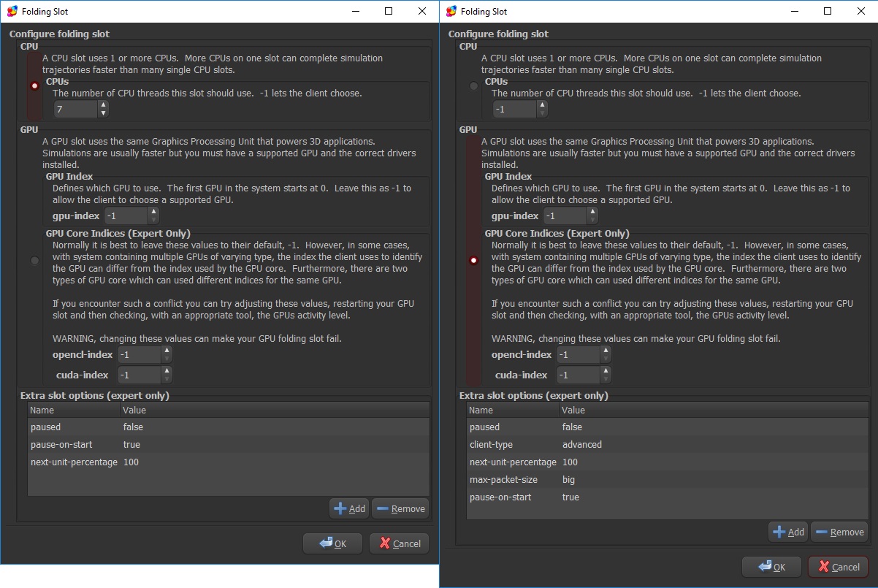Click CPUs field showing -1 in right window

pos(515,110)
